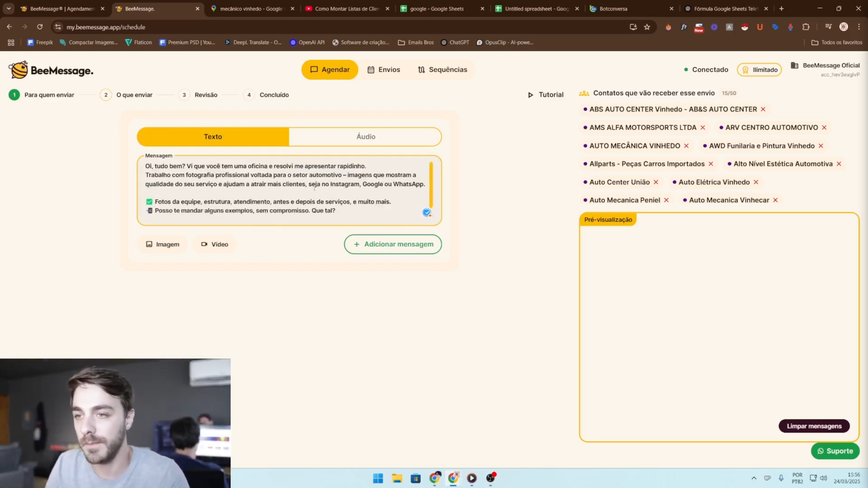Open OpenAI API bookmark
868x488 pixels.
(307, 43)
